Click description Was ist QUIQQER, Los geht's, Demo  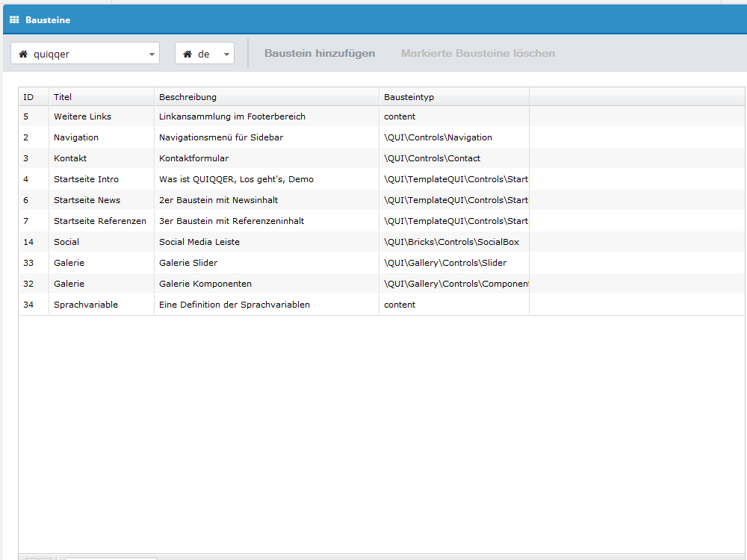click(236, 179)
